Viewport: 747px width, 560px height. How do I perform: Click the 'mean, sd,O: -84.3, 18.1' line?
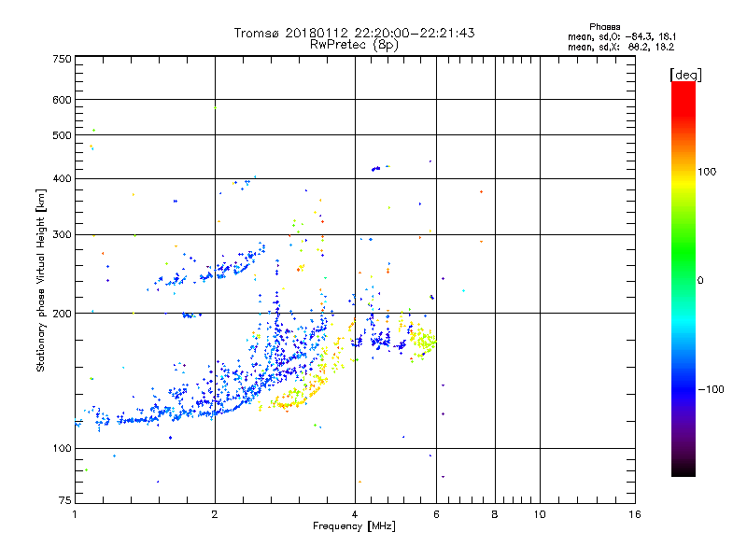tap(622, 36)
